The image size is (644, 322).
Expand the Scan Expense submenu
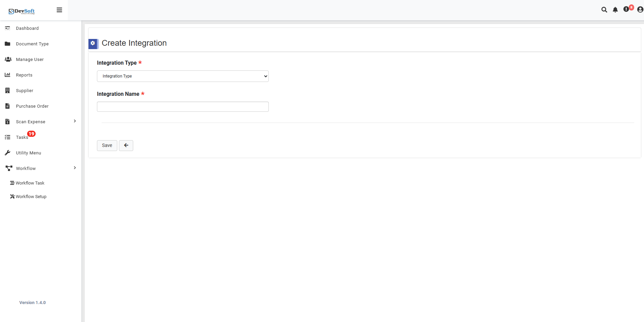pos(74,121)
